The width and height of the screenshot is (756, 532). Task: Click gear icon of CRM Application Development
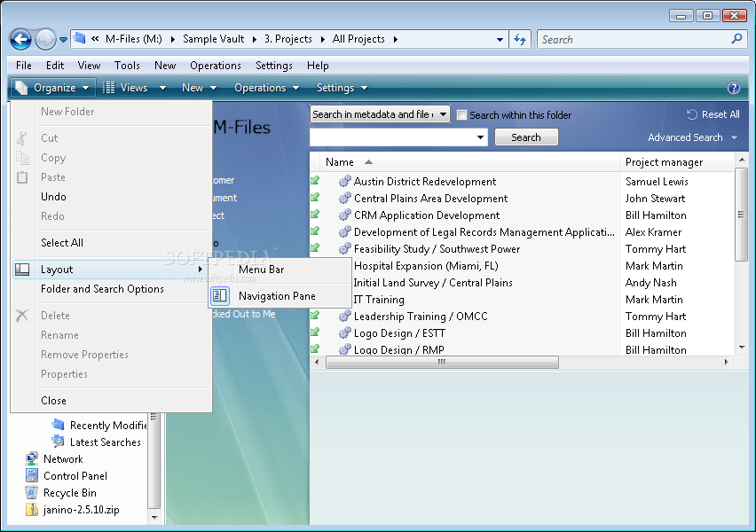click(x=345, y=215)
